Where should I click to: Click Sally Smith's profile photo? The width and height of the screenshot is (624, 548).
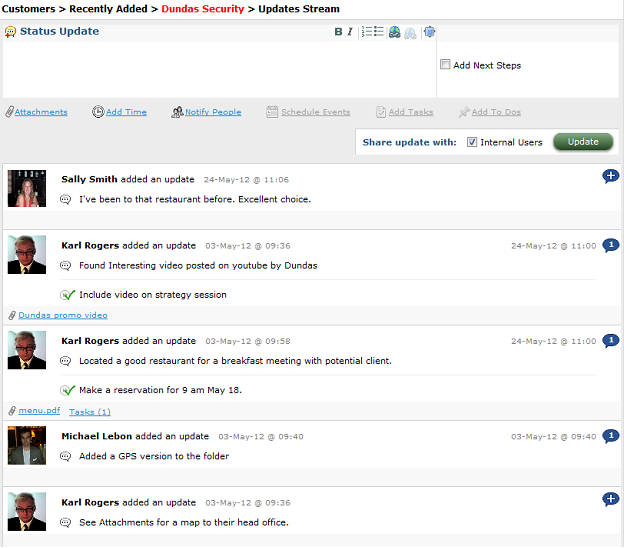[x=27, y=189]
